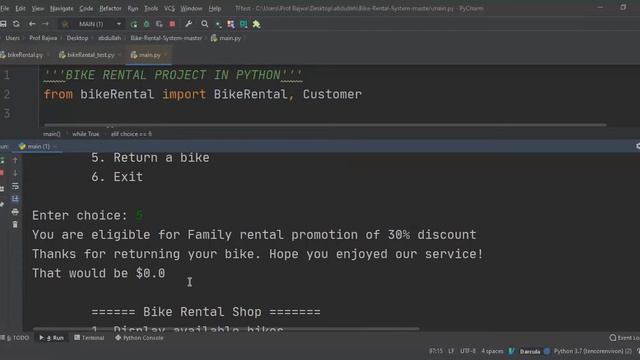
Task: Close the bikeRental_test.py editor tab
Action: [x=120, y=55]
